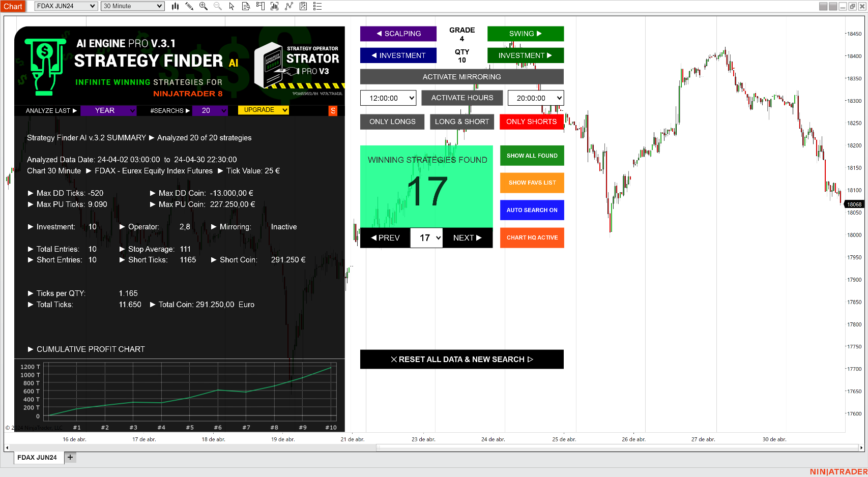Image resolution: width=868 pixels, height=477 pixels.
Task: Toggle ACTIVATE MIRRORING
Action: (462, 77)
